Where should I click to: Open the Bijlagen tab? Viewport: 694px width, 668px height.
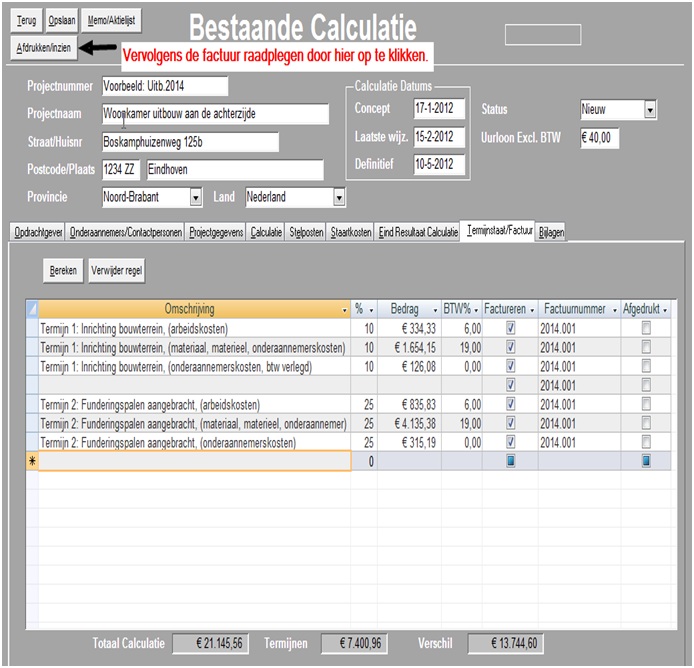(551, 233)
